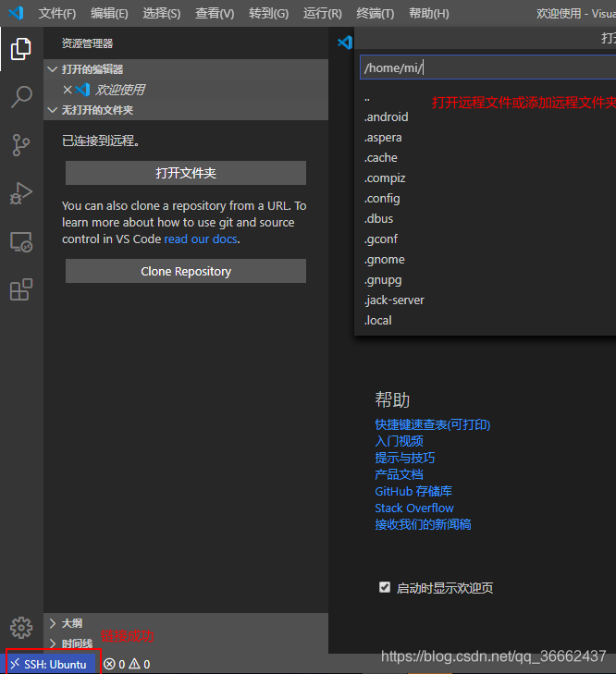Open the Source Control view icon
This screenshot has height=674, width=616.
click(20, 145)
